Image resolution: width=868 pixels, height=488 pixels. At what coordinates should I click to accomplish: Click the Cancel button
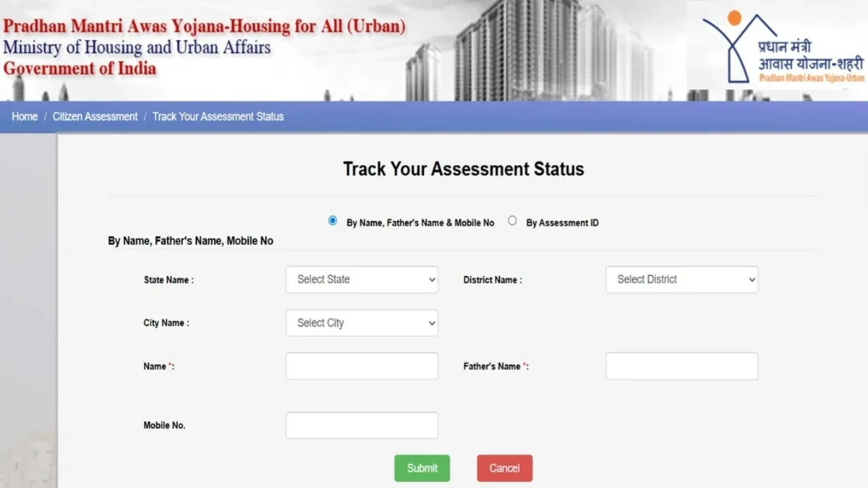click(x=504, y=468)
